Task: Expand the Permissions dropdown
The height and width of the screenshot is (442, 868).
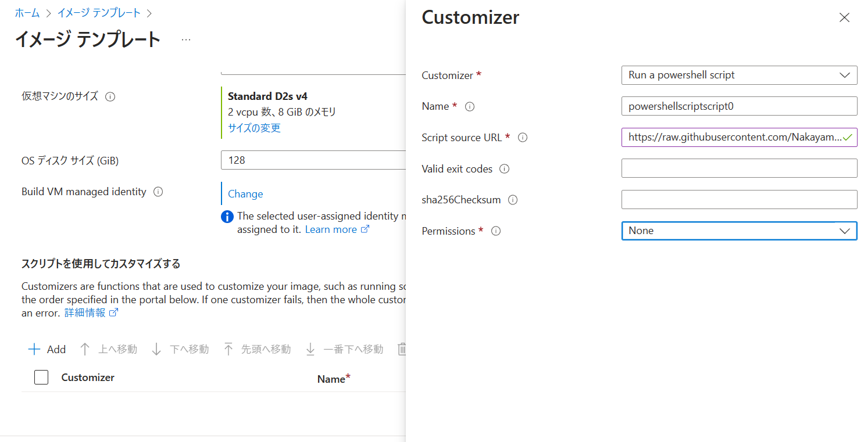Action: [739, 231]
